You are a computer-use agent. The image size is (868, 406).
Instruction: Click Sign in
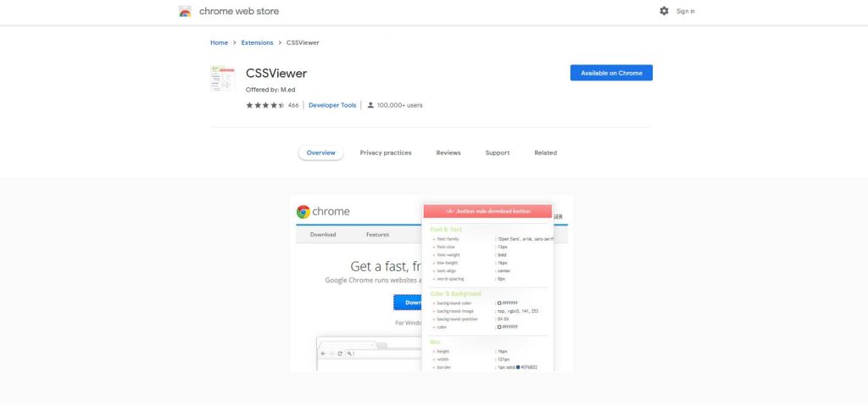pos(685,11)
